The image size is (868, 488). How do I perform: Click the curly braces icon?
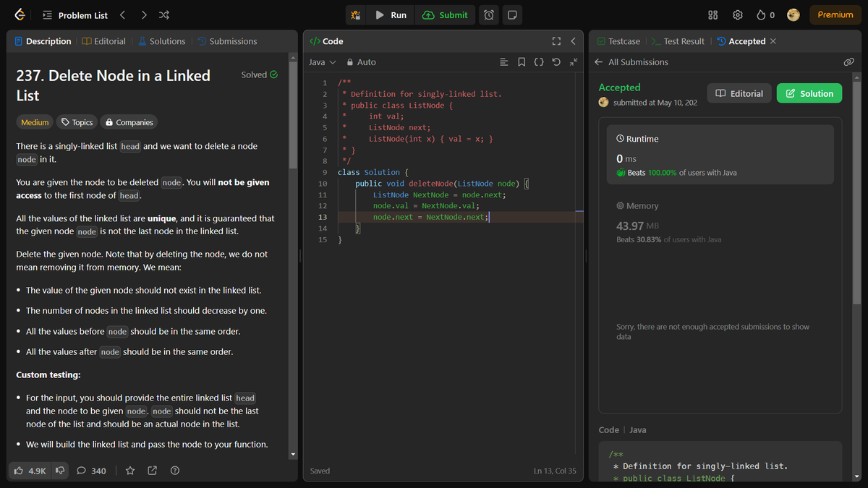coord(539,62)
